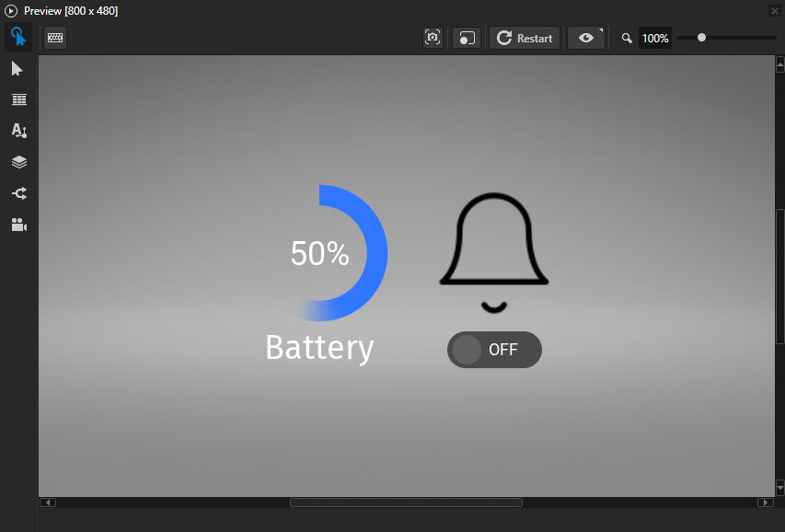Activate the text analysis tool
This screenshot has height=532, width=785.
(x=19, y=131)
